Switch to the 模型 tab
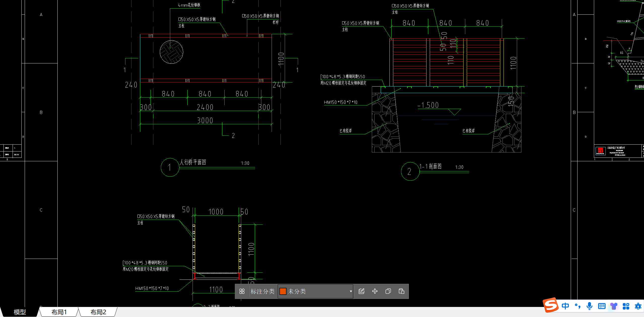Screen dimensions: 644x317 [20, 312]
